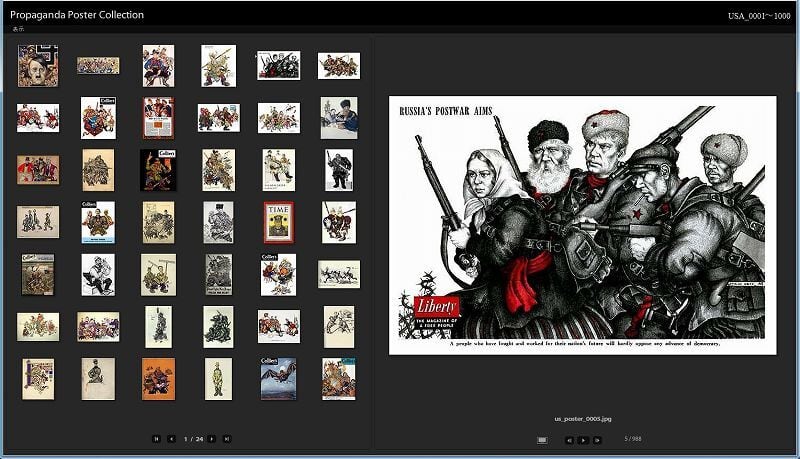800x459 pixels.
Task: Open the wide crowd banner thumbnail in top row
Action: coord(98,65)
